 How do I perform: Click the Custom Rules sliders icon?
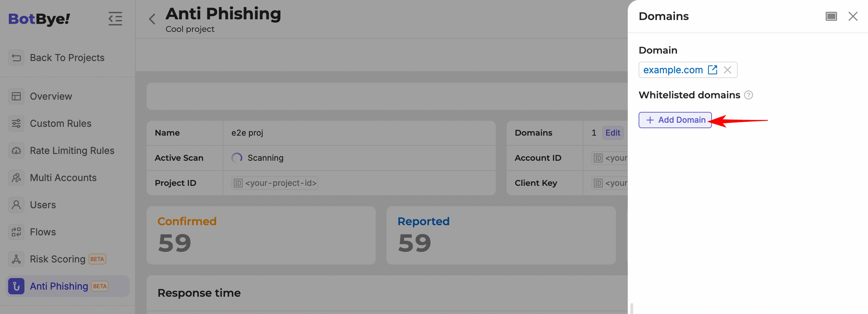16,123
